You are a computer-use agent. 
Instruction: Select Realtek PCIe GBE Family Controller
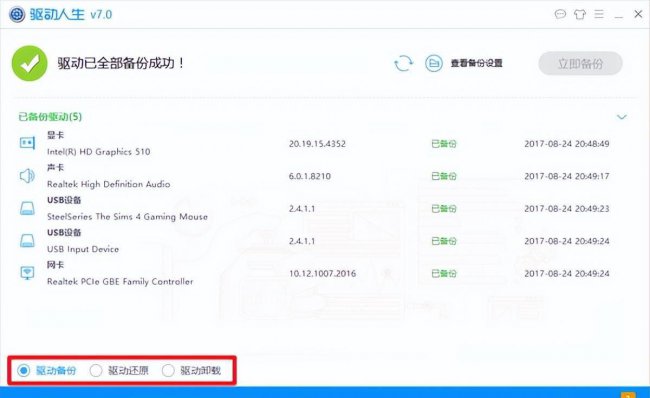pyautogui.click(x=120, y=282)
